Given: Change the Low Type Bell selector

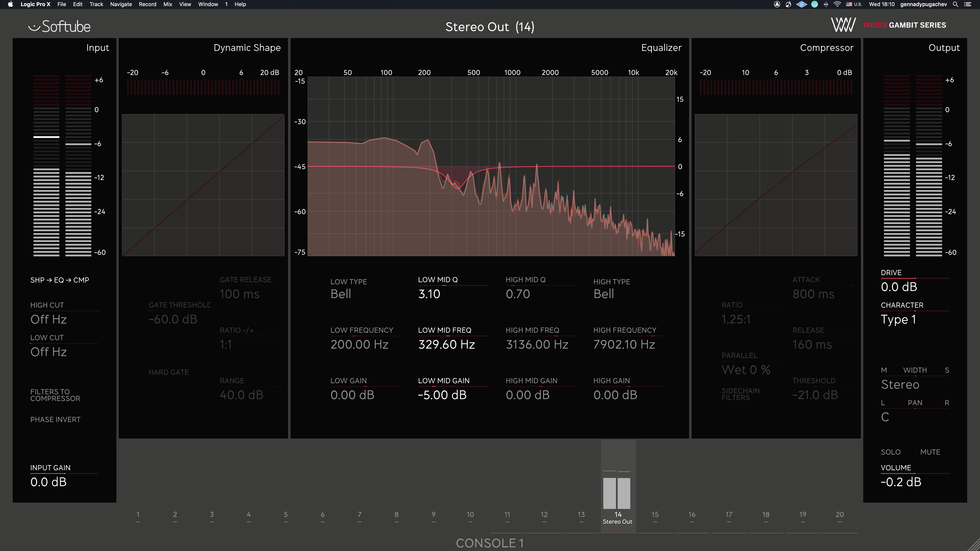Looking at the screenshot, I should 341,294.
